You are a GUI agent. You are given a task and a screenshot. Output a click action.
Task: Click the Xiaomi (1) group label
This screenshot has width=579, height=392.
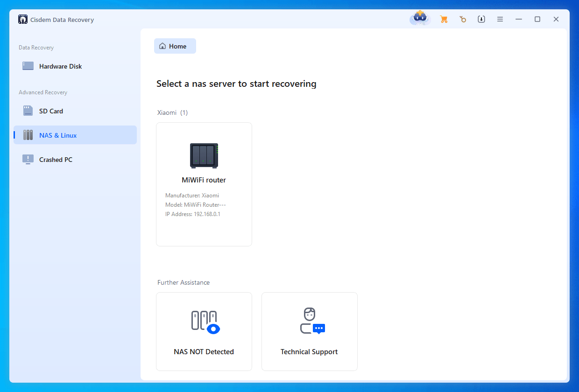pos(172,112)
